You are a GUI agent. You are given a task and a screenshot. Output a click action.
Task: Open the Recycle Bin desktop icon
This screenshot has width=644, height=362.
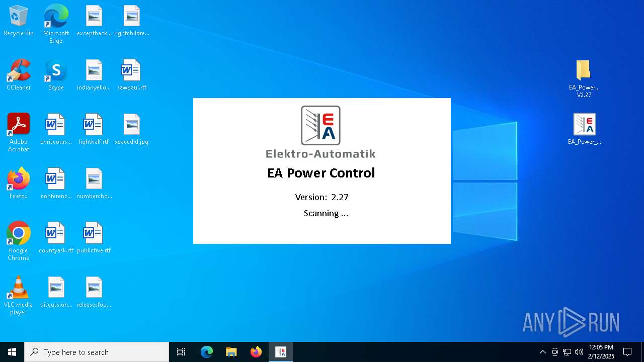(x=19, y=21)
